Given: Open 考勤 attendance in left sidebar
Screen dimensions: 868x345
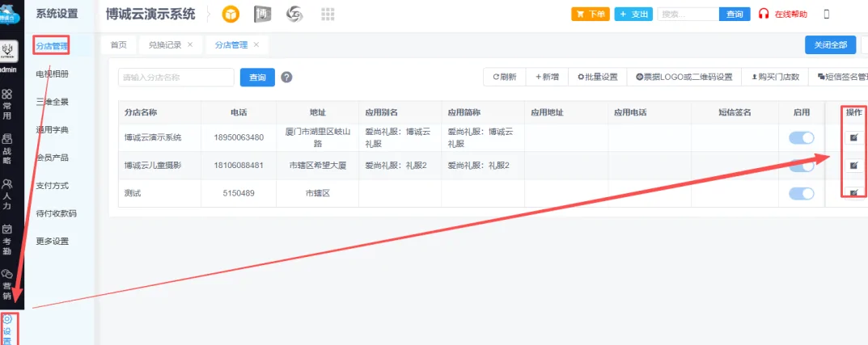Looking at the screenshot, I should 7,240.
